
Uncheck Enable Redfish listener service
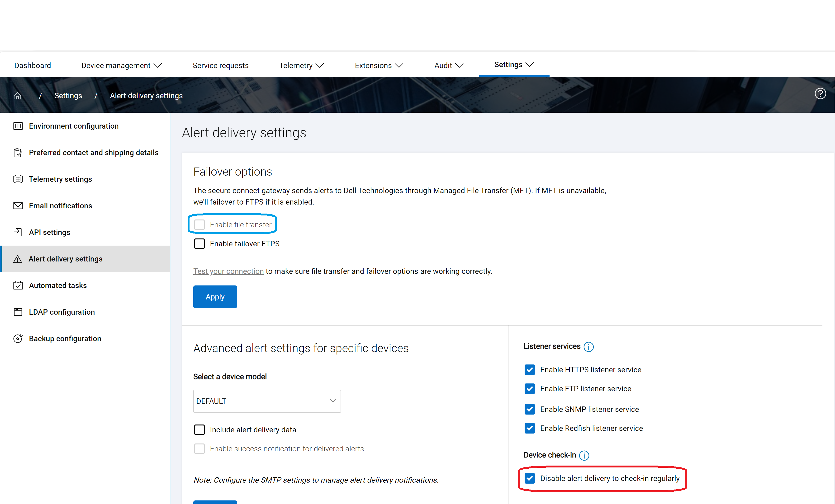(530, 429)
